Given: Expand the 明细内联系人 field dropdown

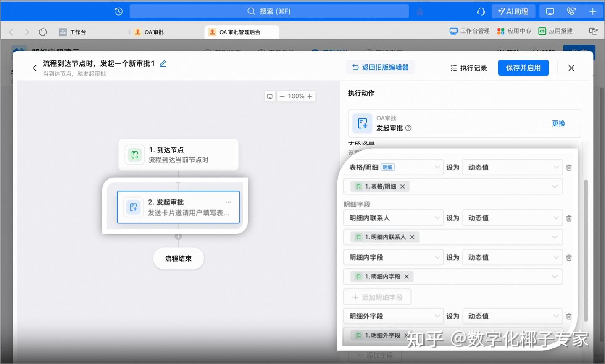Looking at the screenshot, I should pyautogui.click(x=394, y=218).
